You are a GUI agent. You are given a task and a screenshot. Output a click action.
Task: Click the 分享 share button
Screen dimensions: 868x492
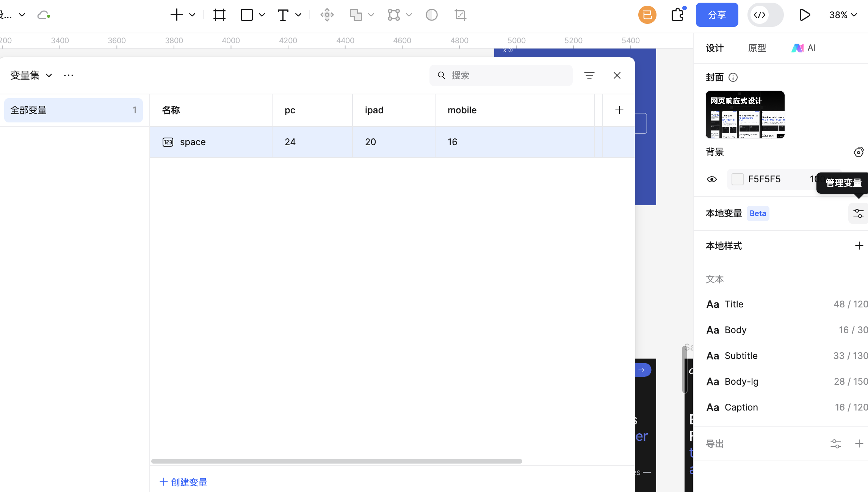[x=716, y=15]
